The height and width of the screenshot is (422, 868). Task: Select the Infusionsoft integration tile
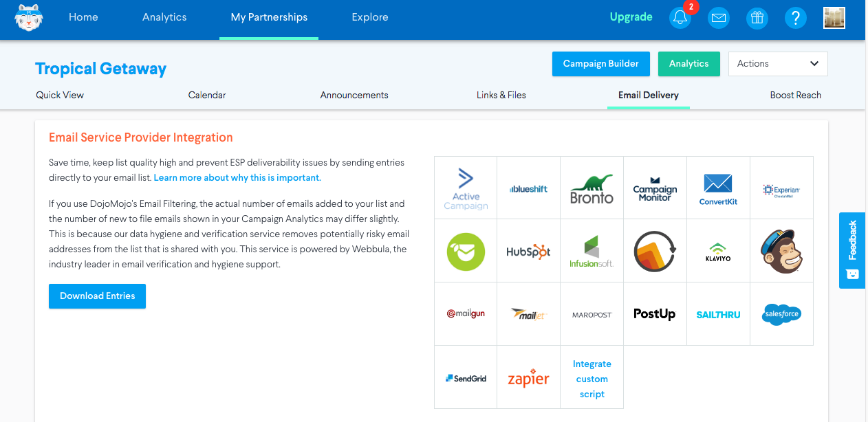pyautogui.click(x=592, y=251)
